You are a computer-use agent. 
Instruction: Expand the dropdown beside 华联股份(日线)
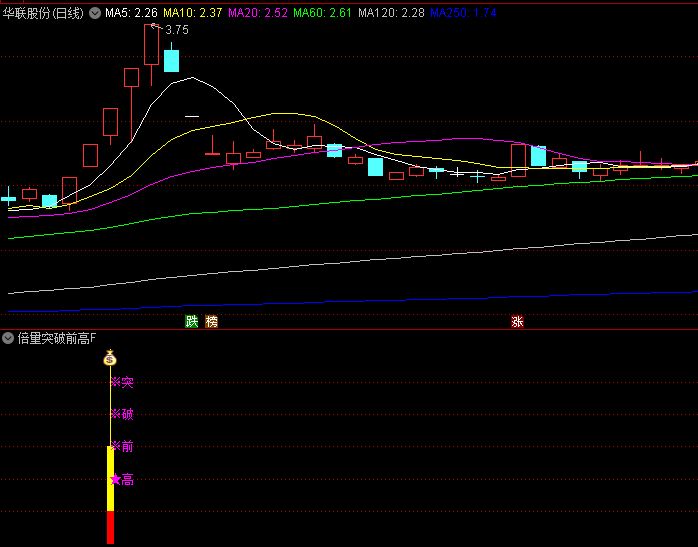coord(95,13)
